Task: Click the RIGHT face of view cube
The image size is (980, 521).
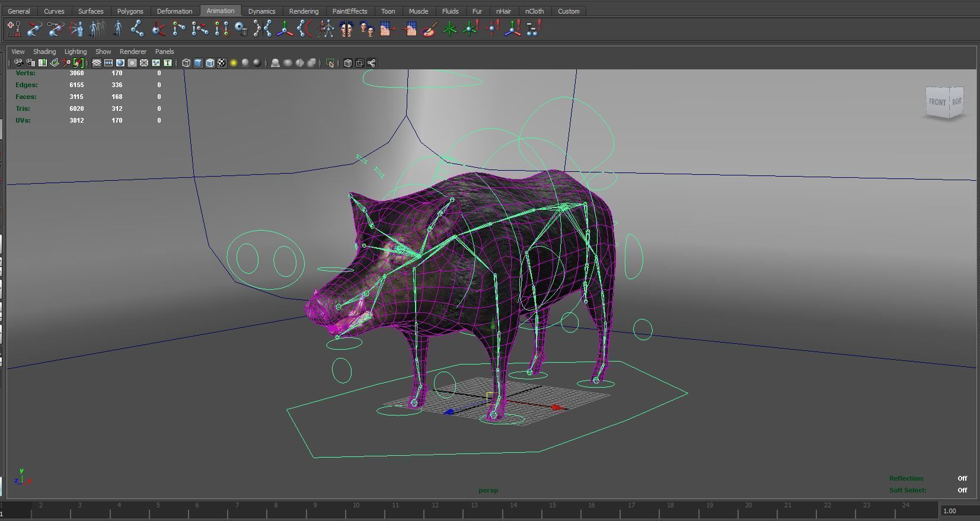Action: point(956,101)
